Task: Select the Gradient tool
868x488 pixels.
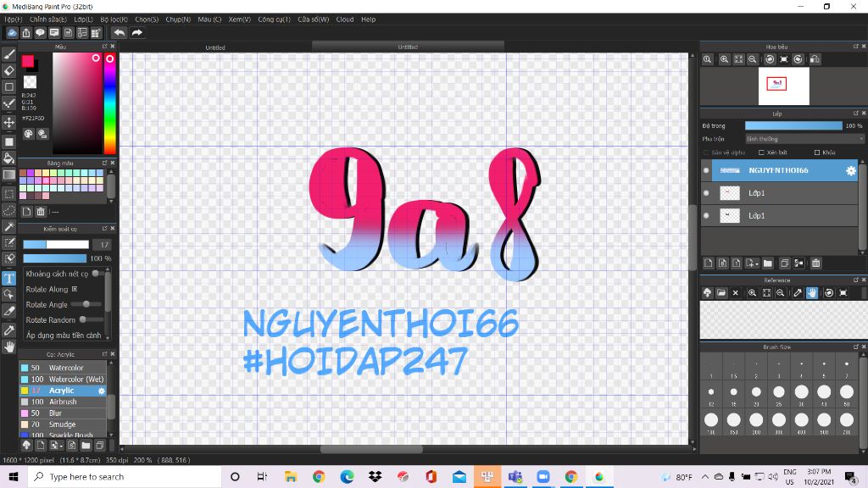Action: 8,175
